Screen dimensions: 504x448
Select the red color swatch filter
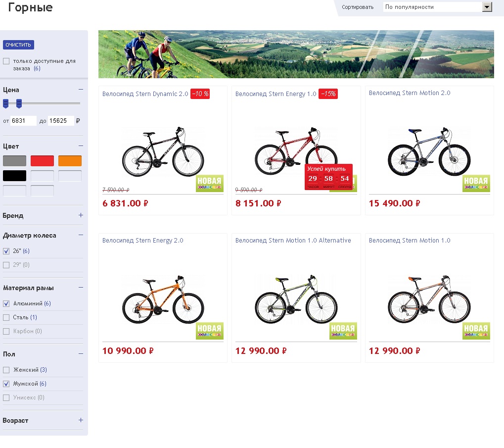pos(42,161)
